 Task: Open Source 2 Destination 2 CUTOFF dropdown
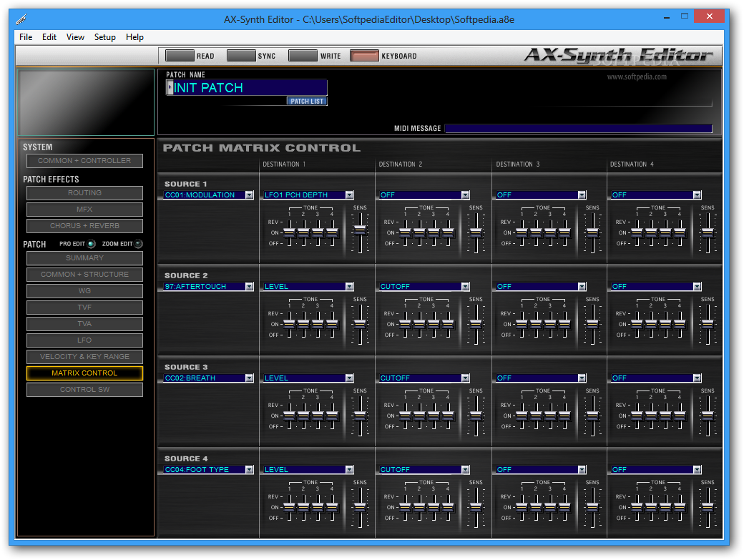click(x=465, y=286)
